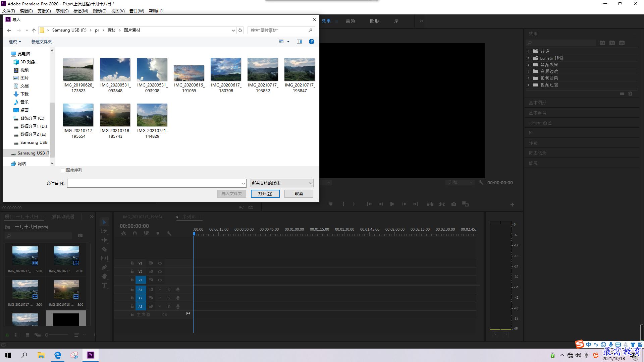Open the 组织 dropdown menu
644x362 pixels.
[x=15, y=42]
